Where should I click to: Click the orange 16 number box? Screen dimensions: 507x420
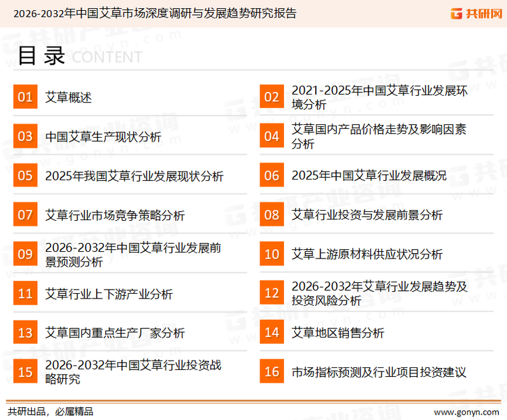click(272, 371)
